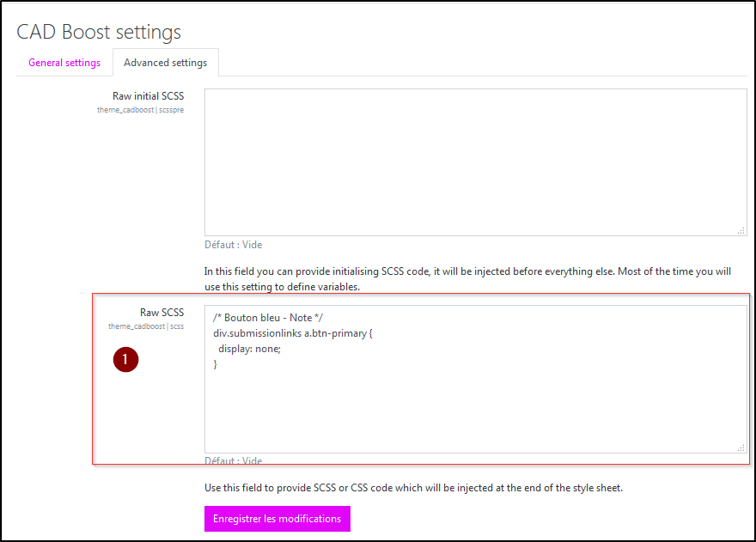
Task: Place cursor on the closing brace line
Action: (x=216, y=364)
